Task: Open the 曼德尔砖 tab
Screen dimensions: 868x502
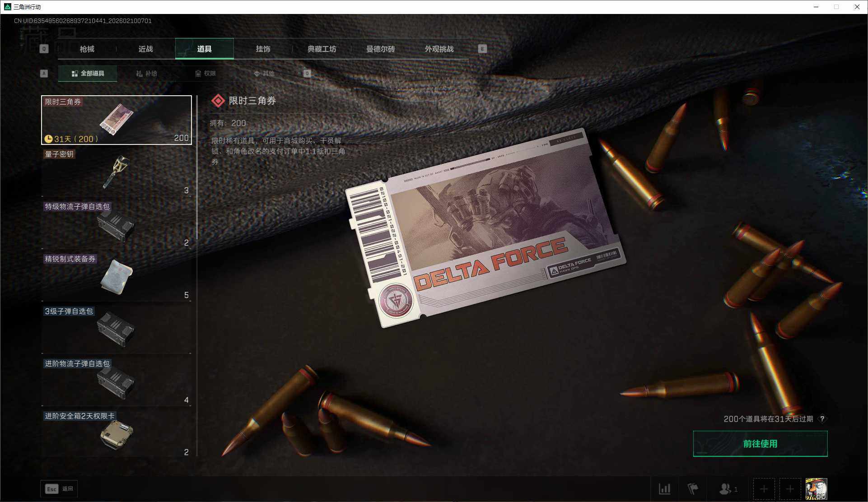Action: click(380, 49)
